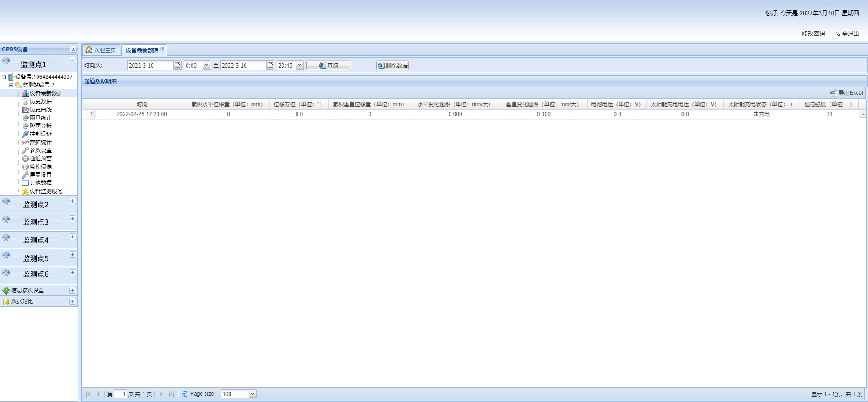Refresh the data grid

tap(185, 394)
